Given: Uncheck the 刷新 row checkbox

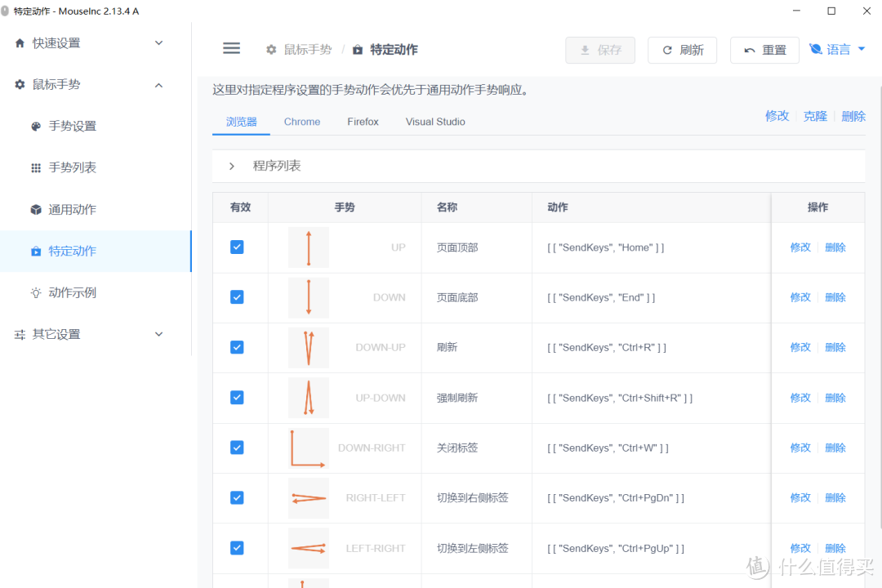Looking at the screenshot, I should click(x=237, y=347).
